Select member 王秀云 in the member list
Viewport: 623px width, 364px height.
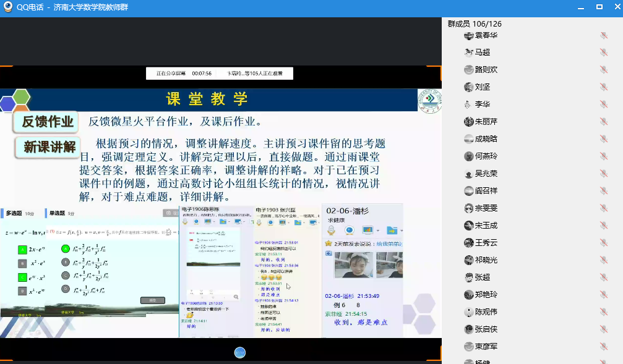pyautogui.click(x=486, y=243)
